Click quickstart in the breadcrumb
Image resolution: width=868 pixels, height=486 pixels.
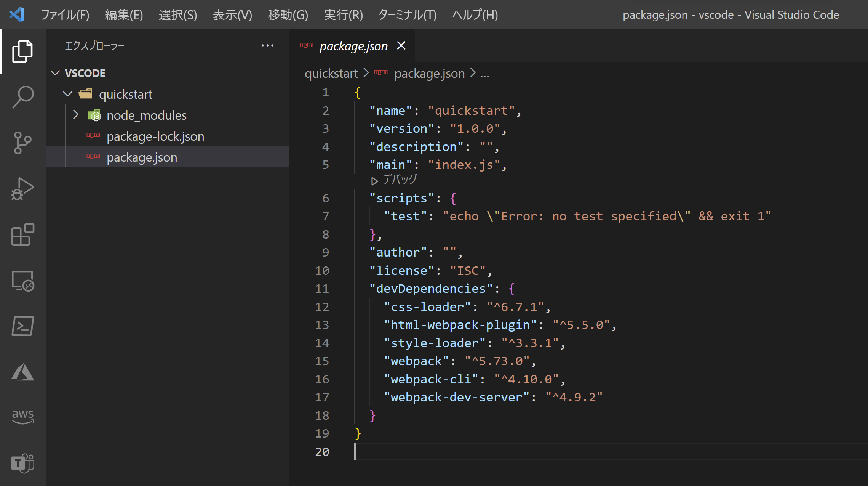coord(331,73)
